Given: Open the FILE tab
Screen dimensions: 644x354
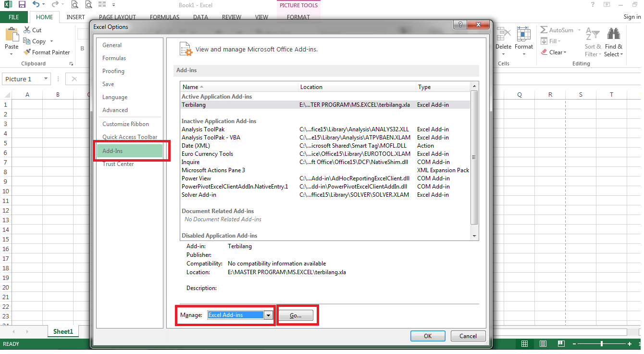Looking at the screenshot, I should tap(14, 17).
